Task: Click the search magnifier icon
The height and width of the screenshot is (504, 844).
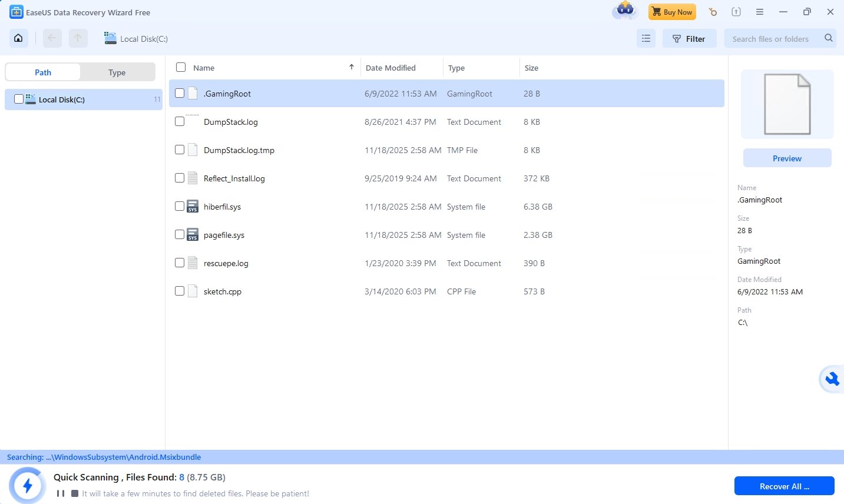Action: coord(829,38)
